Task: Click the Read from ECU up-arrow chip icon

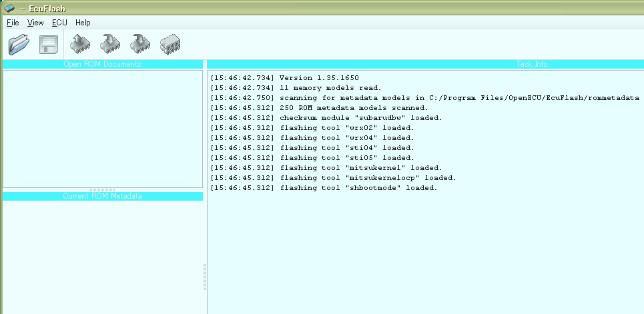Action: [80, 45]
